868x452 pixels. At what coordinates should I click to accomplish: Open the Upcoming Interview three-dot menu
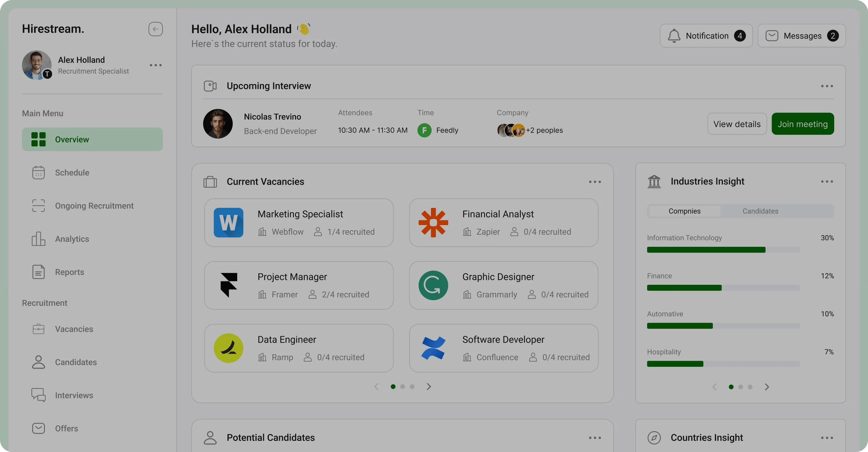pos(827,86)
